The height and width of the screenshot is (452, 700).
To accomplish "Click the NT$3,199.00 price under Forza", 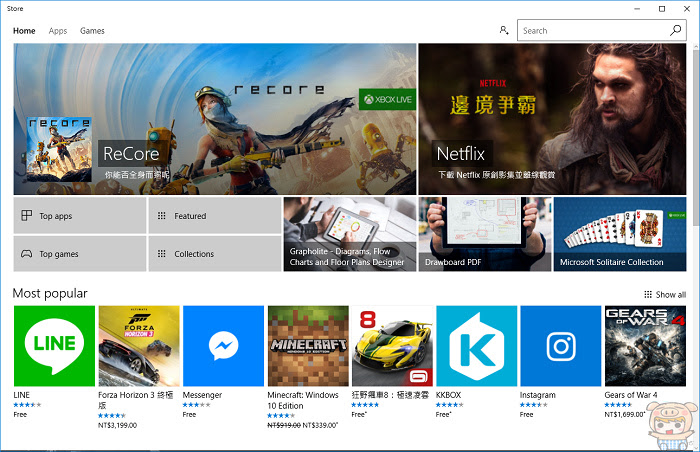I will [117, 426].
